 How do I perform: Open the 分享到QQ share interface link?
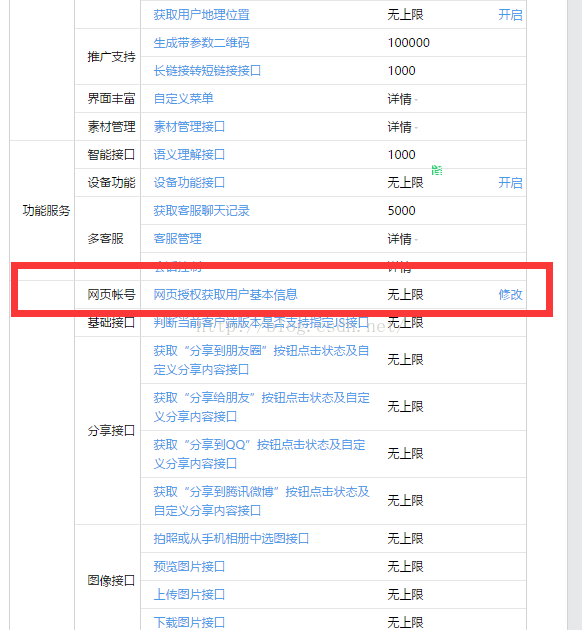coord(259,454)
